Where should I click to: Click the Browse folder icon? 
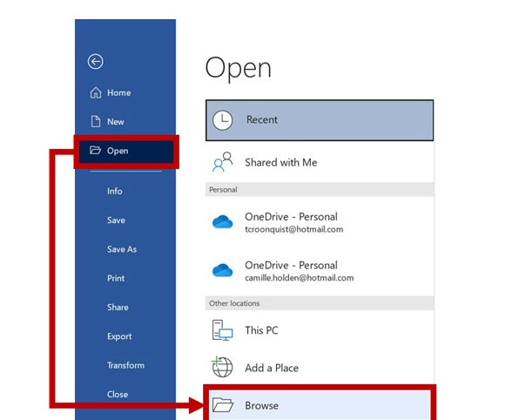[223, 404]
